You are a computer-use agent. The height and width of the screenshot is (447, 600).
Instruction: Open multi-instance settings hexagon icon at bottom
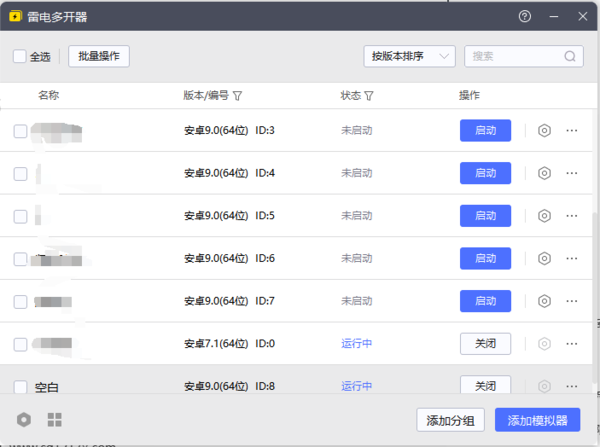24,420
